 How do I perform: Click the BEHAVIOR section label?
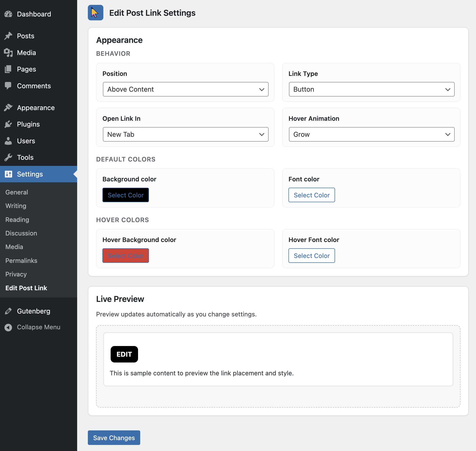click(113, 54)
